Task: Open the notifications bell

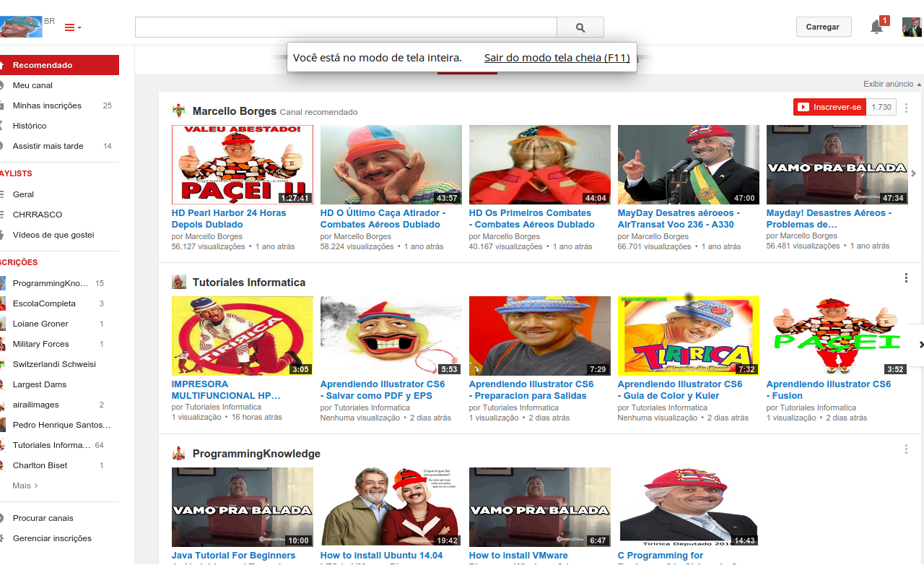Action: tap(876, 27)
